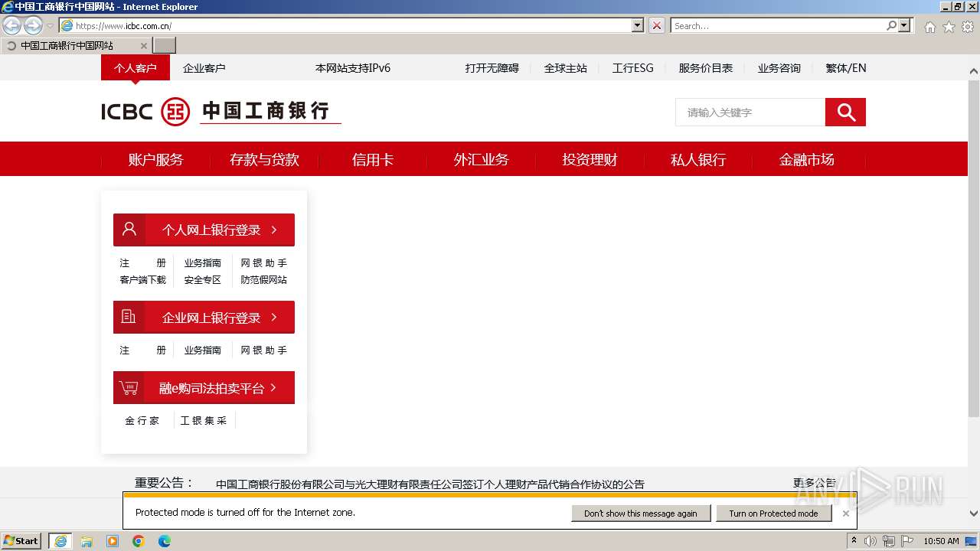Open the 金融市场 menu
The image size is (980, 551).
pyautogui.click(x=807, y=160)
